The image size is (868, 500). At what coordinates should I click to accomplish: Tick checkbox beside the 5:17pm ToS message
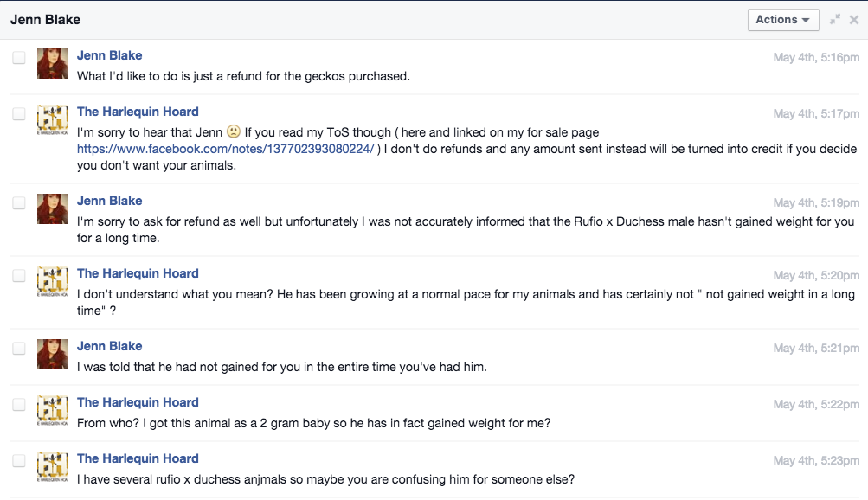[19, 113]
